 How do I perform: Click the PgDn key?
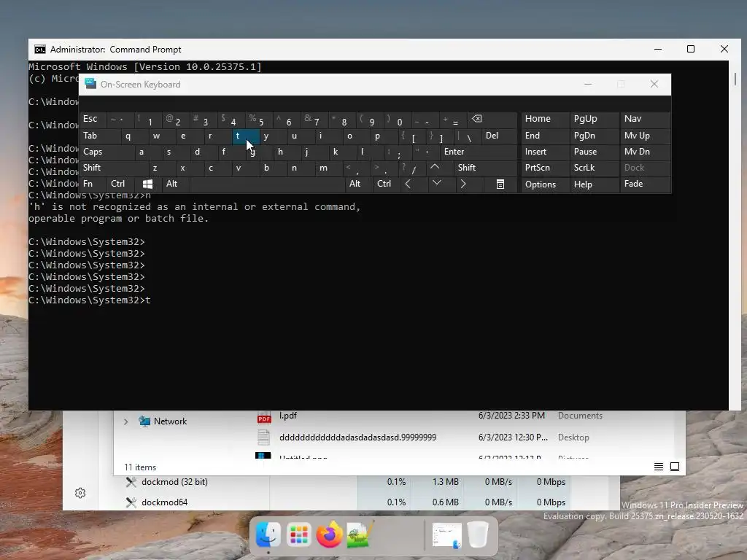click(594, 136)
